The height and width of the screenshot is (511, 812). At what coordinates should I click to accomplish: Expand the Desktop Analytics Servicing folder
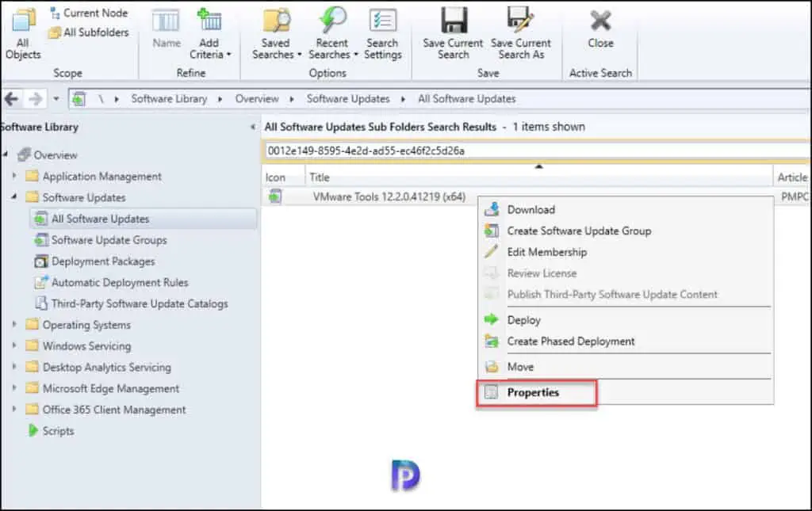pyautogui.click(x=14, y=367)
